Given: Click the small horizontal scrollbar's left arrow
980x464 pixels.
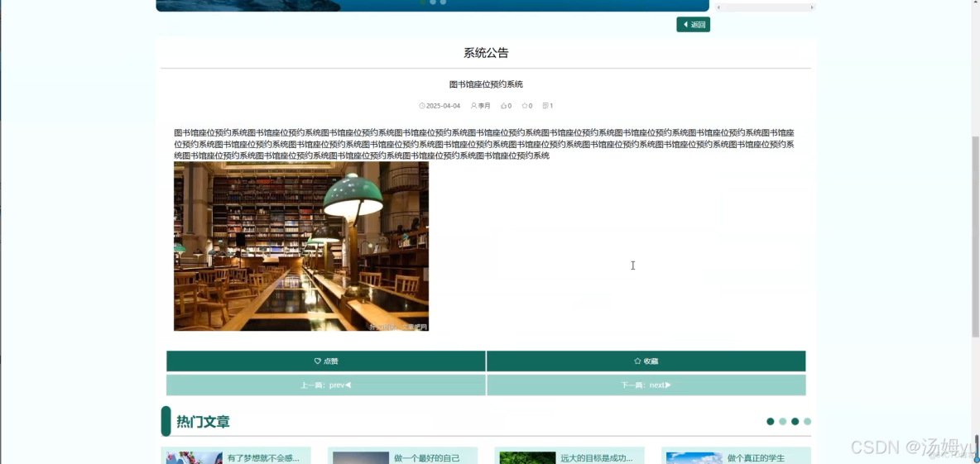Looking at the screenshot, I should [718, 7].
